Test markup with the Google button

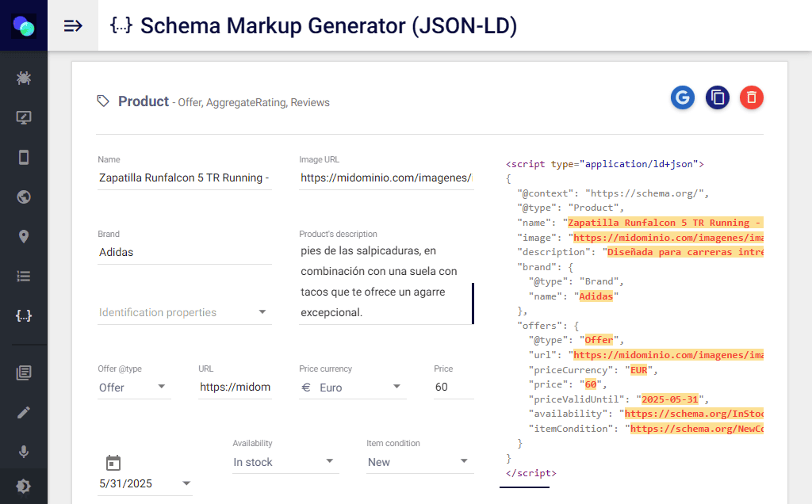683,97
